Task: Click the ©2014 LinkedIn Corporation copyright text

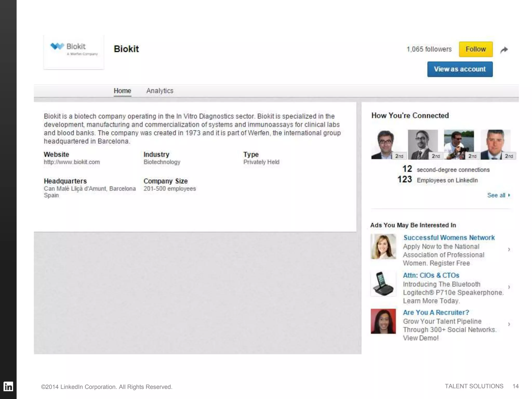Action: point(107,387)
